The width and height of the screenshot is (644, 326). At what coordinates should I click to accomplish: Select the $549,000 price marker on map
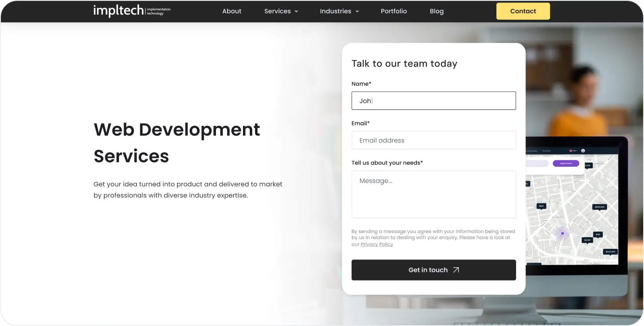[610, 252]
